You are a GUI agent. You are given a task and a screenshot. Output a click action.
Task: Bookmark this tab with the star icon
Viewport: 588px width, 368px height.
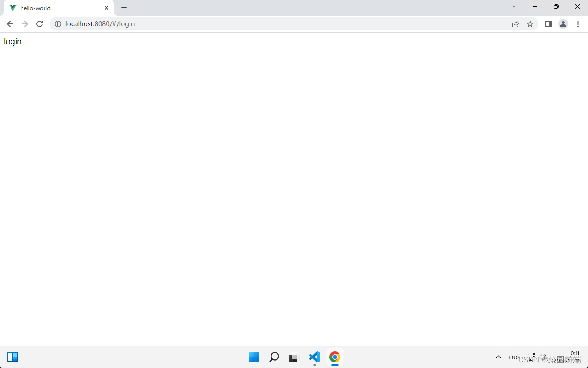[x=530, y=24]
